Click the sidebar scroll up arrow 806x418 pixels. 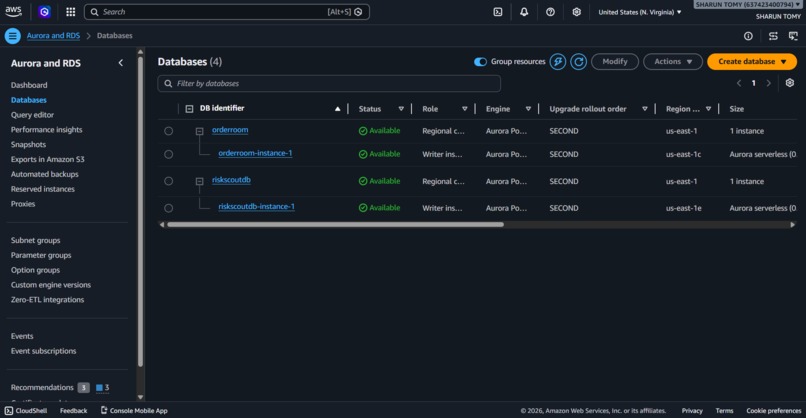pyautogui.click(x=140, y=52)
